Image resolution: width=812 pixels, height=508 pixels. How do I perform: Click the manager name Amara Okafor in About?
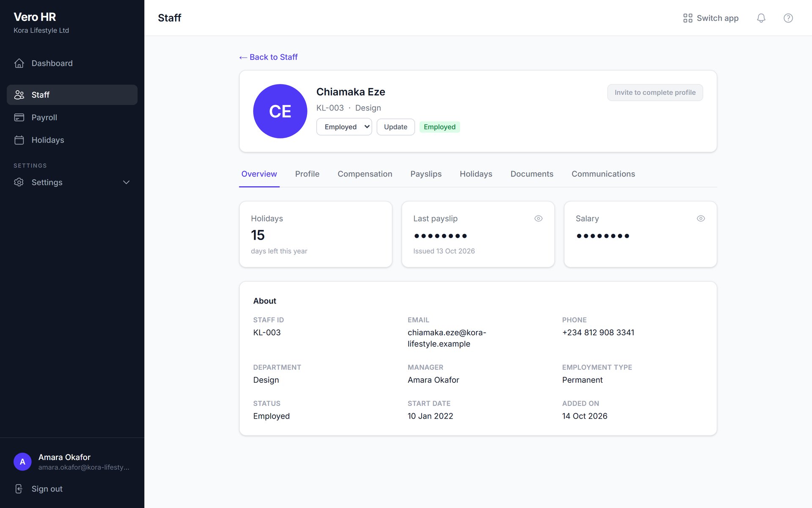click(433, 380)
